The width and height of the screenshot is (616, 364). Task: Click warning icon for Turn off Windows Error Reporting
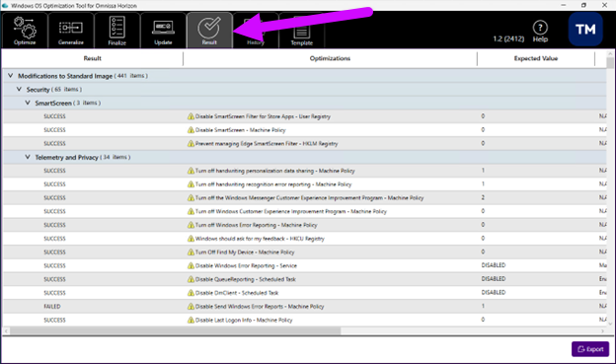tap(191, 225)
